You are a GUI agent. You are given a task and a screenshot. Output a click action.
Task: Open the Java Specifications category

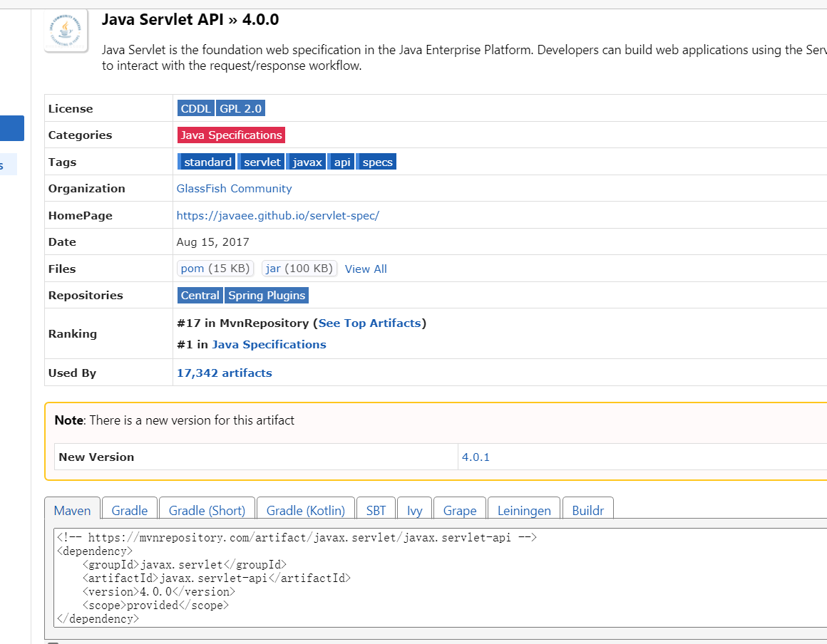(x=231, y=135)
